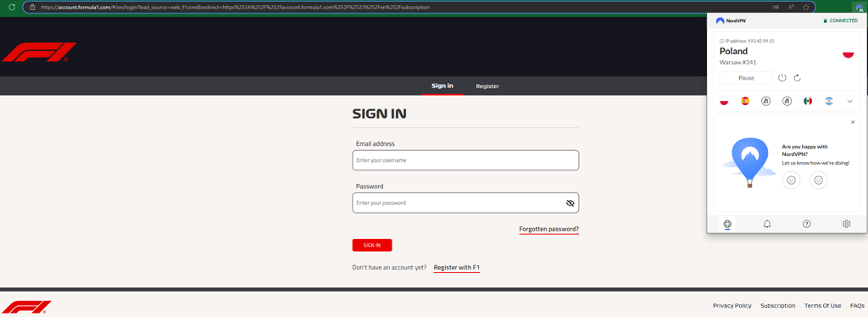Click the Poland country name in NordVPN
The height and width of the screenshot is (317, 868).
tap(733, 52)
